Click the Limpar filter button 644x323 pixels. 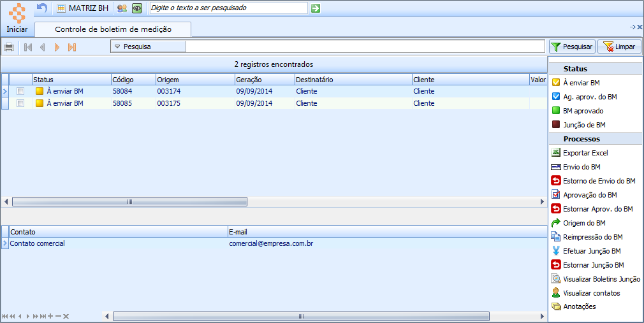tap(619, 47)
